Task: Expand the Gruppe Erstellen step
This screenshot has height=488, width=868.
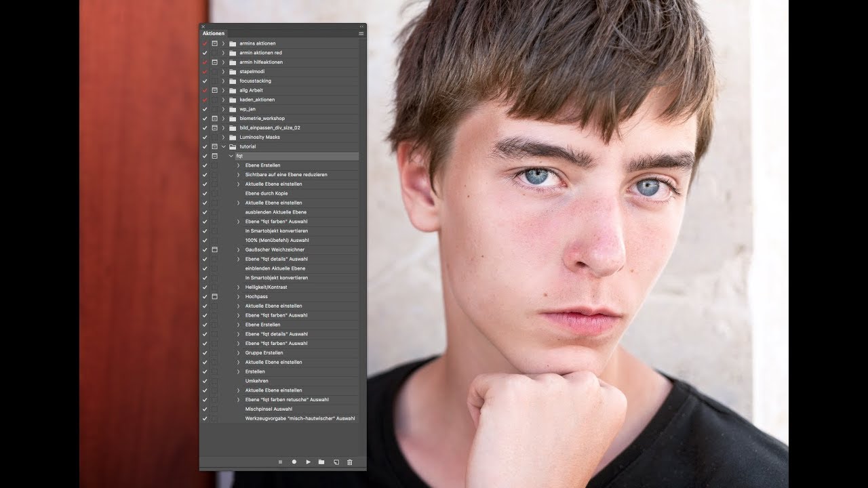Action: (x=238, y=353)
